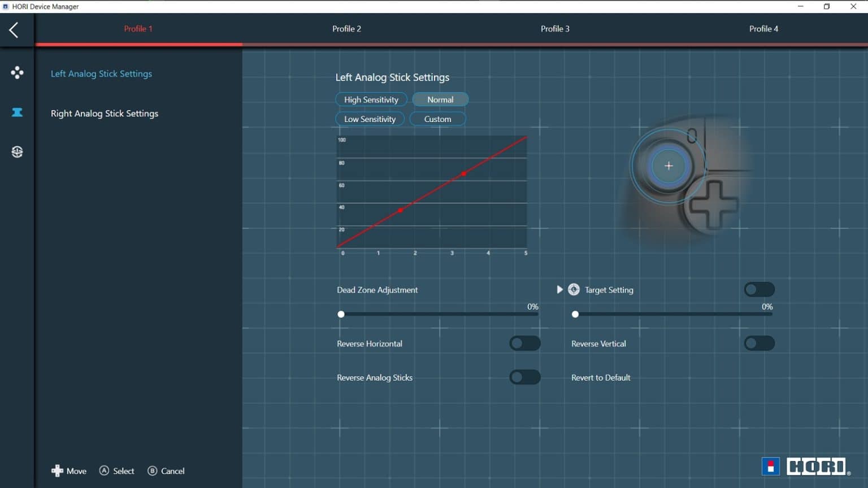Select Right Analog Stick Settings
The width and height of the screenshot is (868, 488).
(x=105, y=114)
